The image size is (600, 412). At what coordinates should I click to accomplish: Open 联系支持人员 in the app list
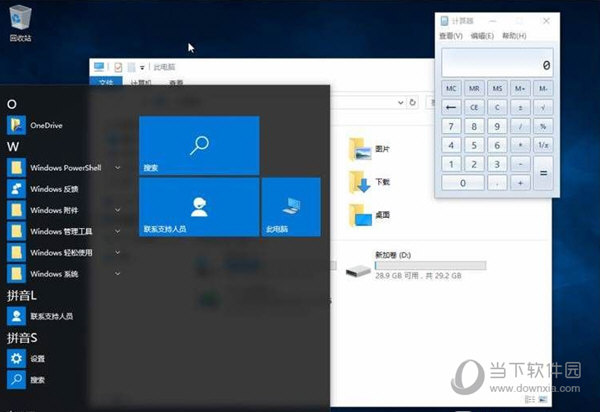click(40, 316)
